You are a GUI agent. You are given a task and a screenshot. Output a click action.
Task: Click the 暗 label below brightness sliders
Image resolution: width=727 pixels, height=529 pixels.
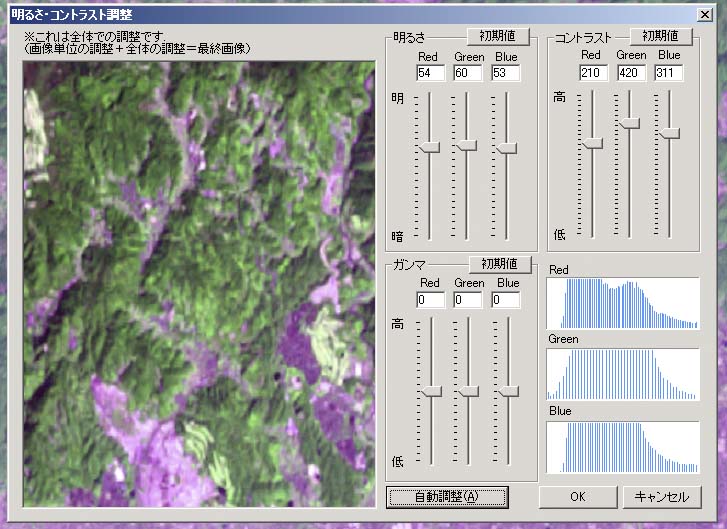[397, 236]
